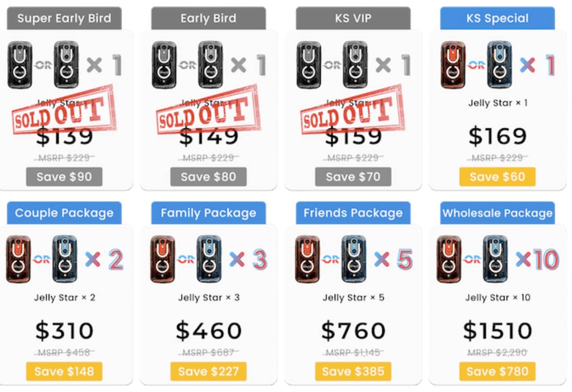Click the Save $227 button
Screen dimensions: 572x392
click(208, 371)
